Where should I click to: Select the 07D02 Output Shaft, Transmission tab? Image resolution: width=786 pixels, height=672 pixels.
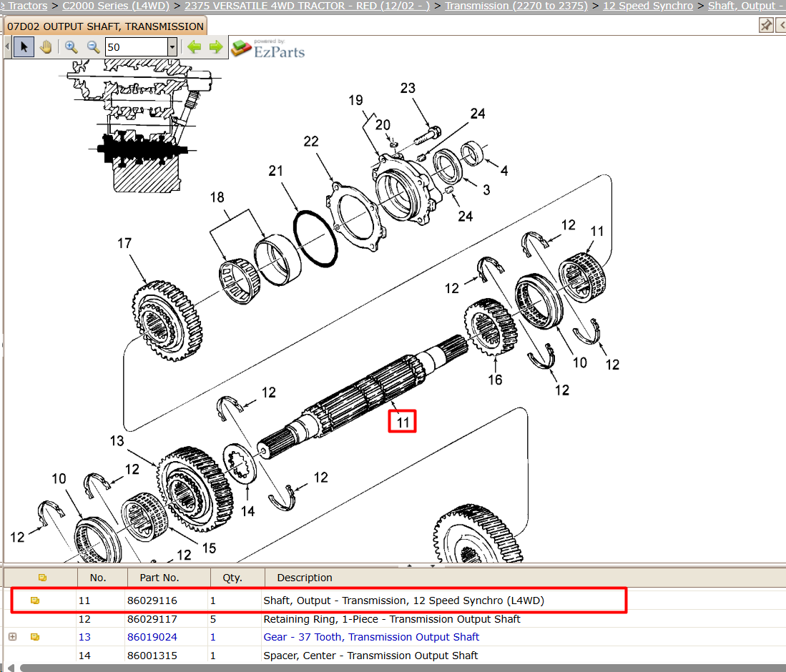[x=105, y=26]
